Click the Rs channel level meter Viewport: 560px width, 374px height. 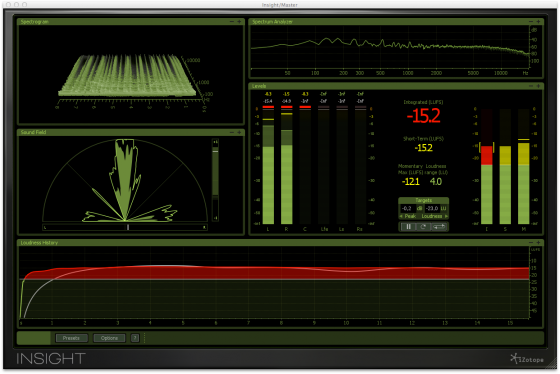click(360, 166)
